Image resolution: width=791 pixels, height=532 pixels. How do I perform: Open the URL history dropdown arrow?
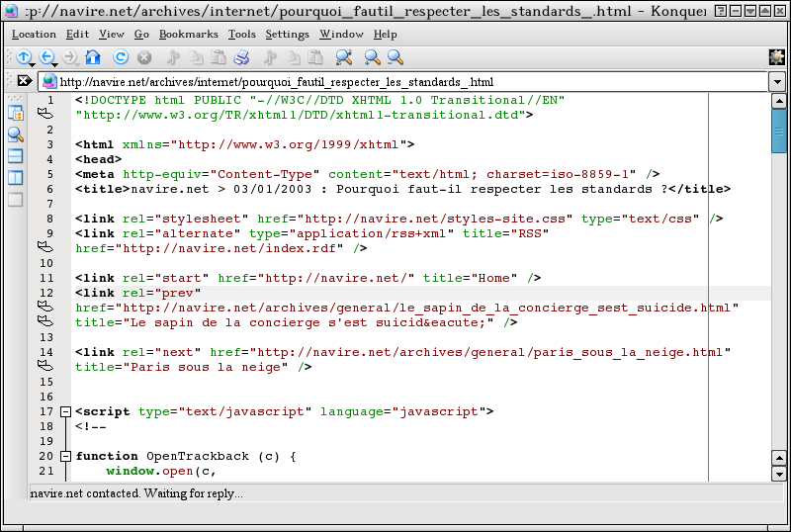(777, 82)
